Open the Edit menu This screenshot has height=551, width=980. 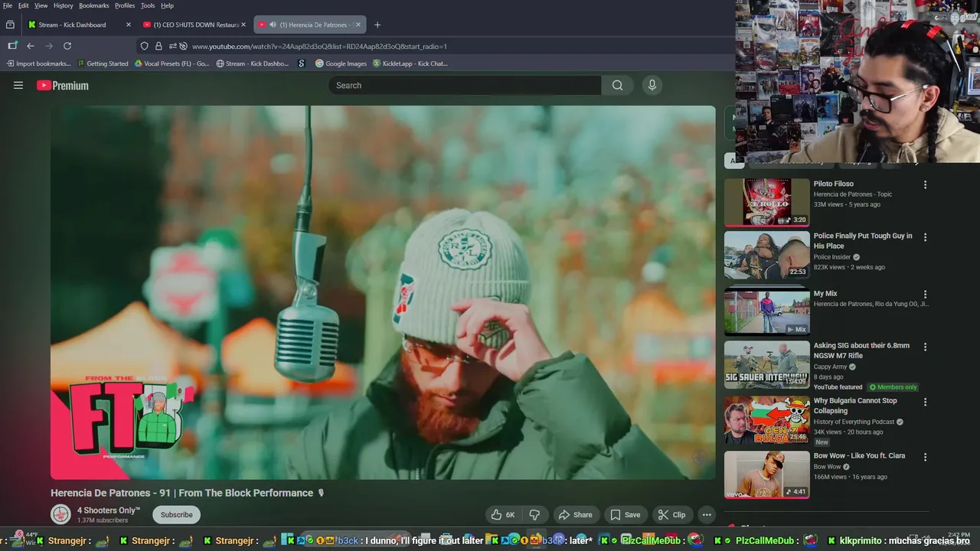pyautogui.click(x=24, y=5)
